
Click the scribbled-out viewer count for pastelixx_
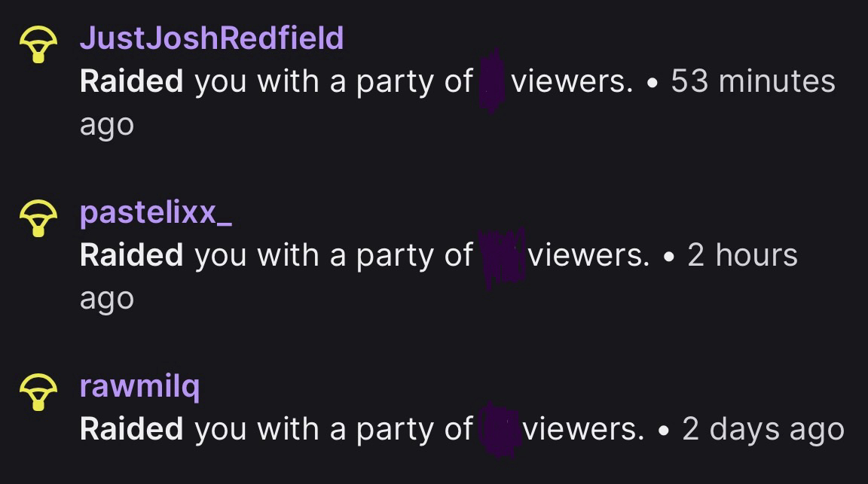(x=502, y=257)
